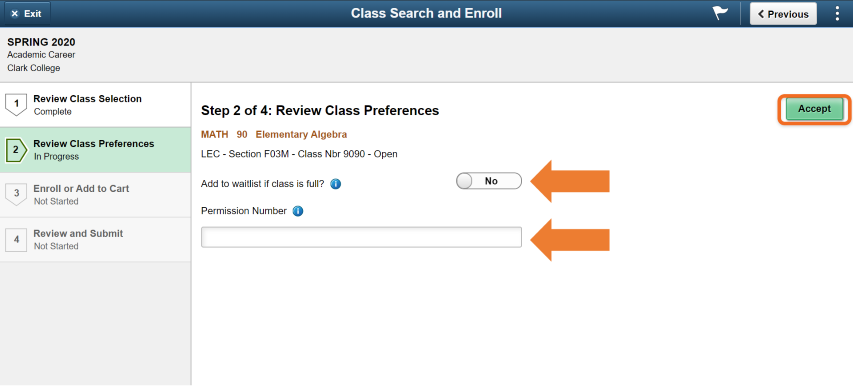Screen dimensions: 853x386
Task: Select the step 1 number badge
Action: coord(16,104)
